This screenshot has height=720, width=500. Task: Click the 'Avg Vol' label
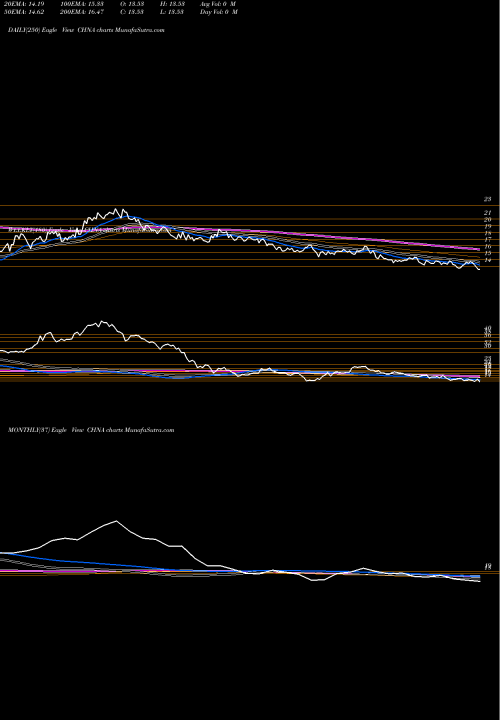click(218, 4)
